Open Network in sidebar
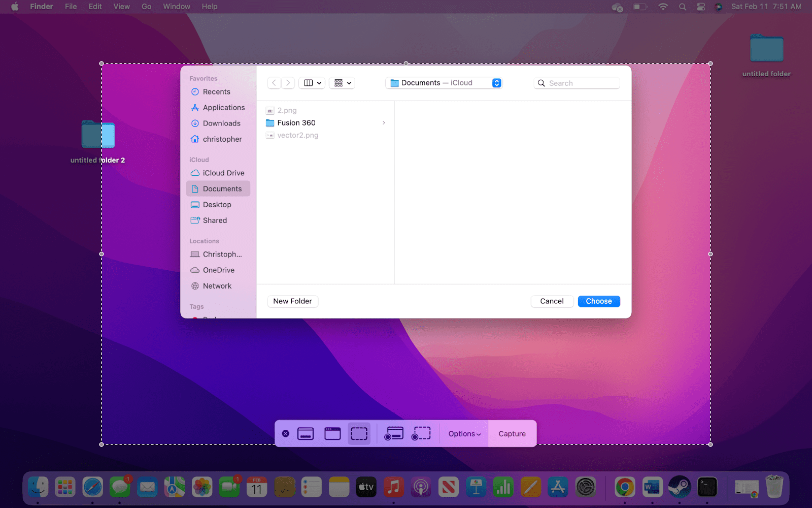Image resolution: width=812 pixels, height=508 pixels. (x=218, y=286)
